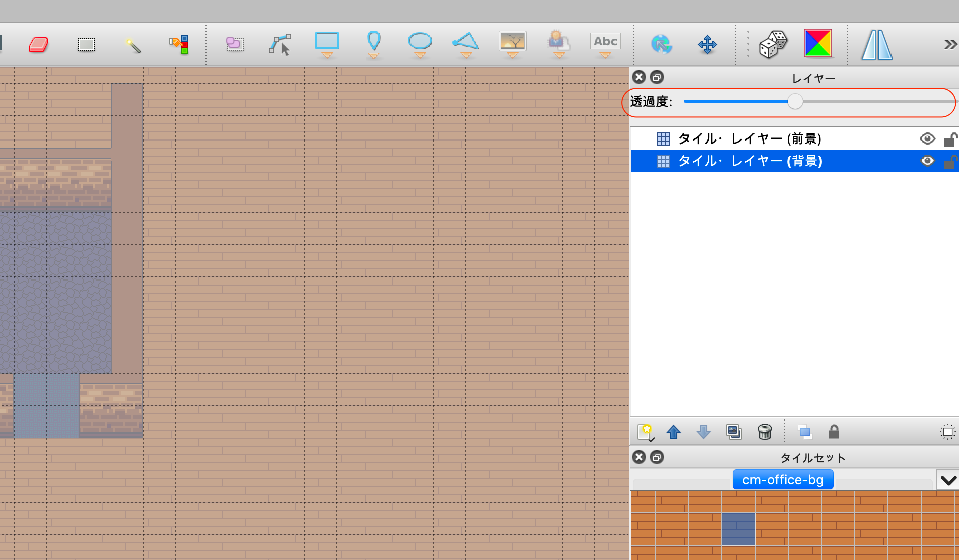Screen dimensions: 959x560
Task: Enable Random Mode dice icon
Action: pos(772,44)
